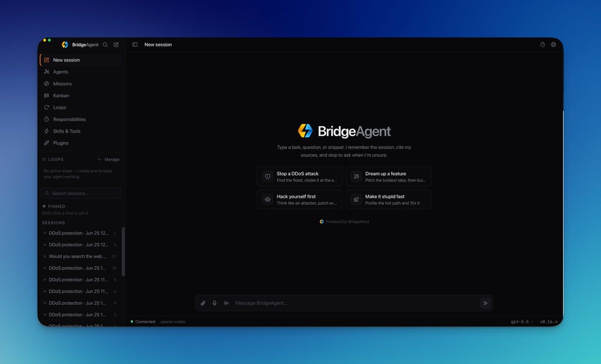Viewport: 601px width, 364px height.
Task: Open Skills & Tools
Action: point(81,131)
